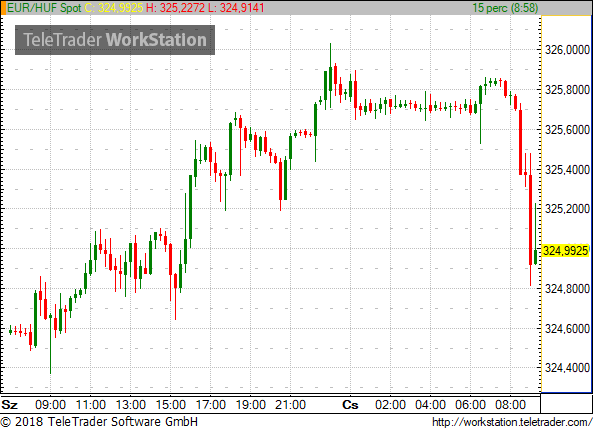This screenshot has width=593, height=431.
Task: Select the 326,0000 price axis label
Action: pos(567,50)
